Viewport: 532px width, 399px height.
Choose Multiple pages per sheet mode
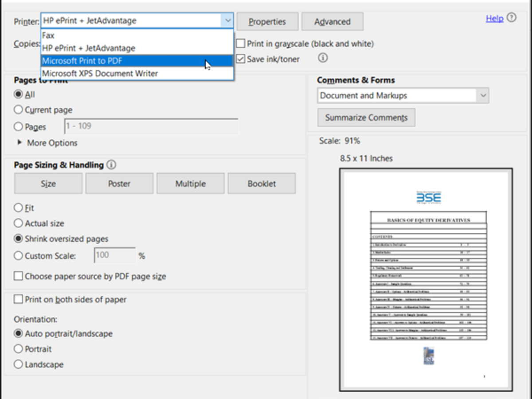point(191,184)
